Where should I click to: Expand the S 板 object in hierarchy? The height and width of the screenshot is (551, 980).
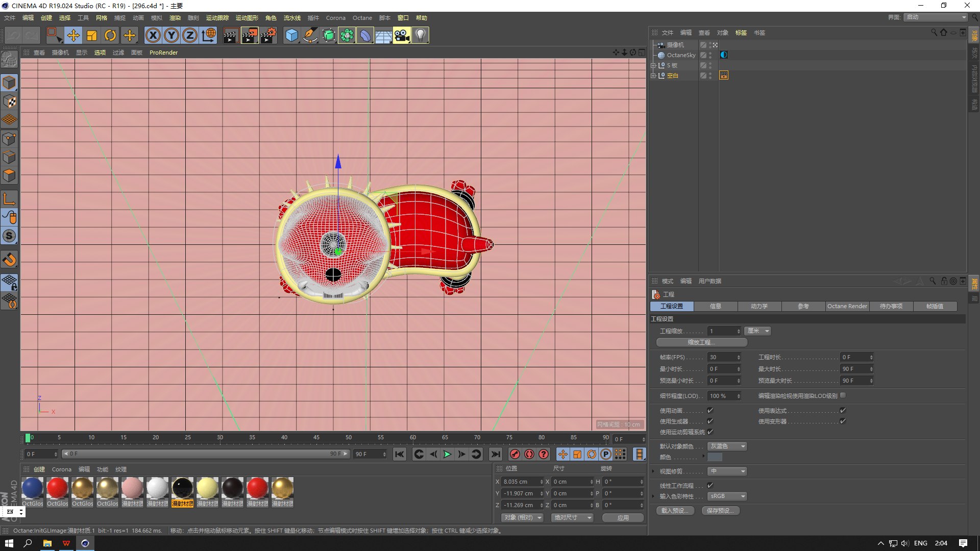[x=653, y=65]
